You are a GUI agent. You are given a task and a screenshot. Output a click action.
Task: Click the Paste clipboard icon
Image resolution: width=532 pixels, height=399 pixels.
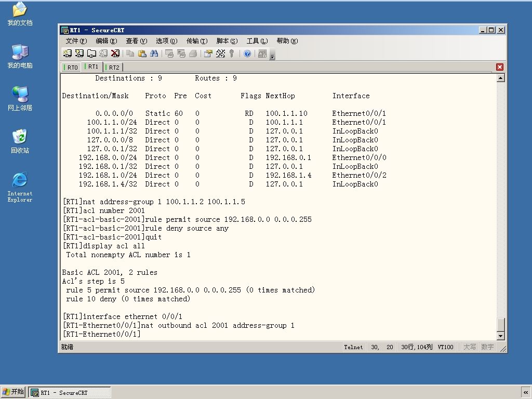pos(142,54)
